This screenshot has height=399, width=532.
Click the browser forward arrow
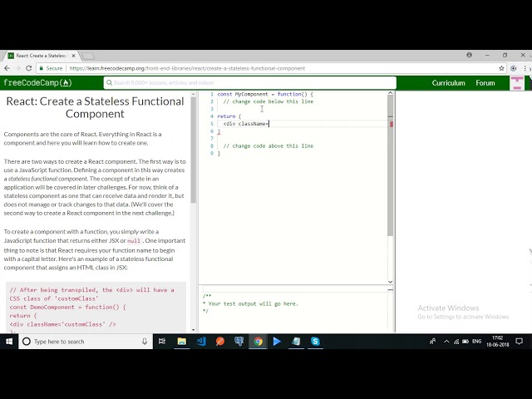point(17,68)
